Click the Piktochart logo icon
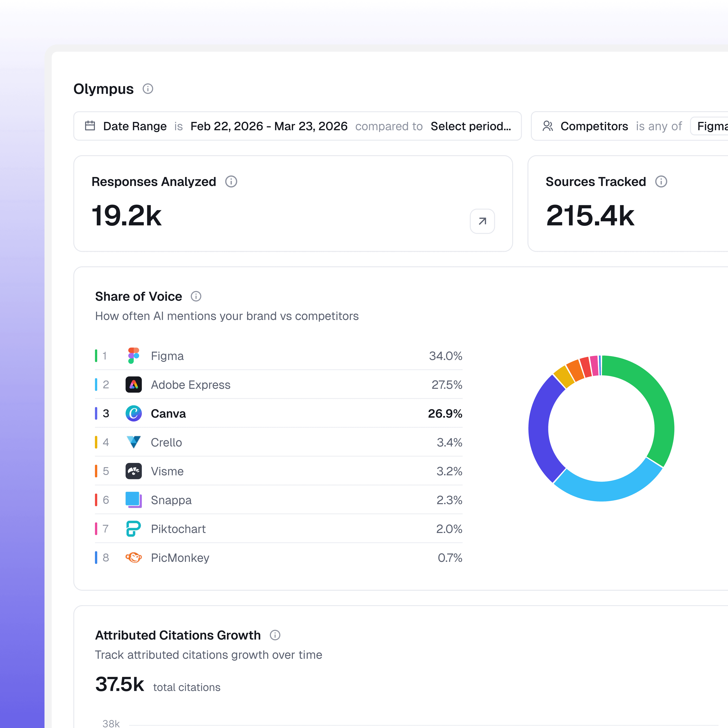 pyautogui.click(x=134, y=529)
